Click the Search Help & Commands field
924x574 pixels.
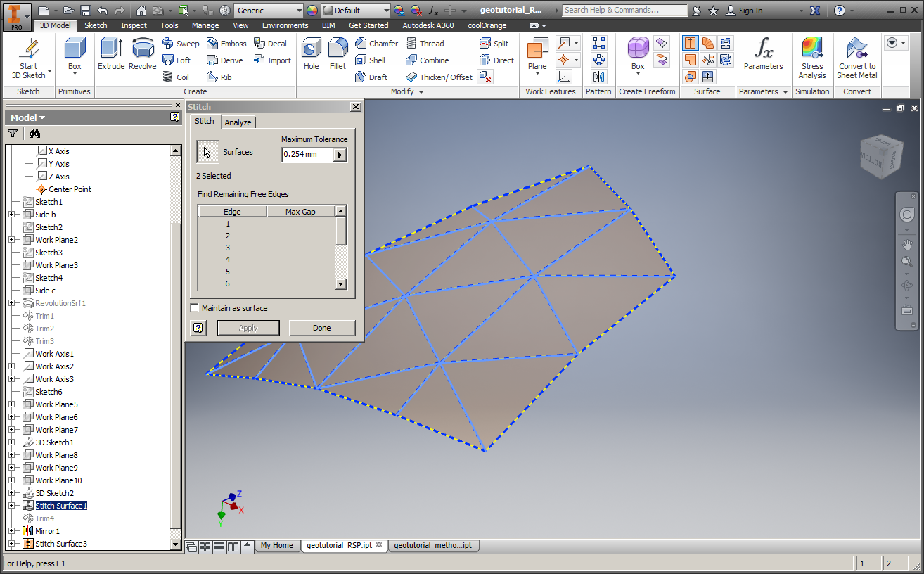pos(625,11)
